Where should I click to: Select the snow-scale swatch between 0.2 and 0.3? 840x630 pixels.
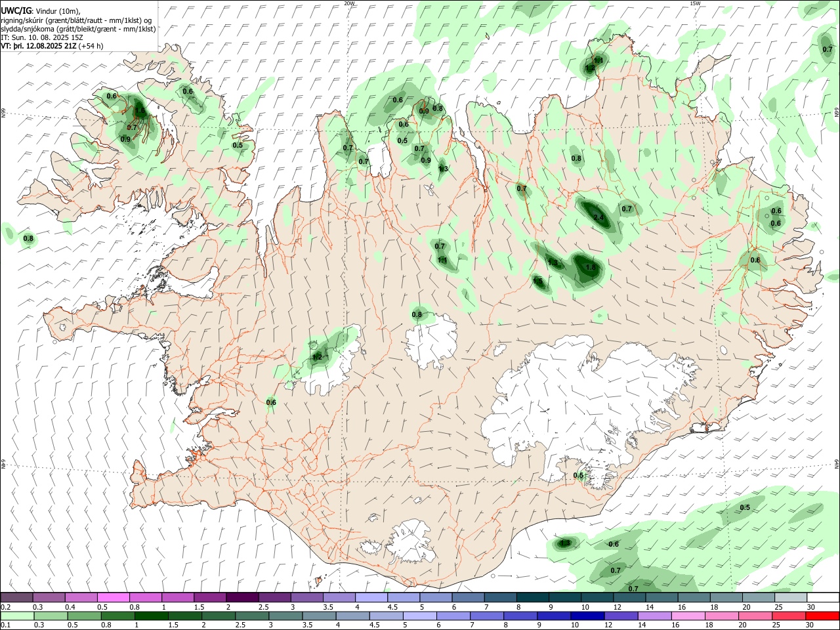17,597
